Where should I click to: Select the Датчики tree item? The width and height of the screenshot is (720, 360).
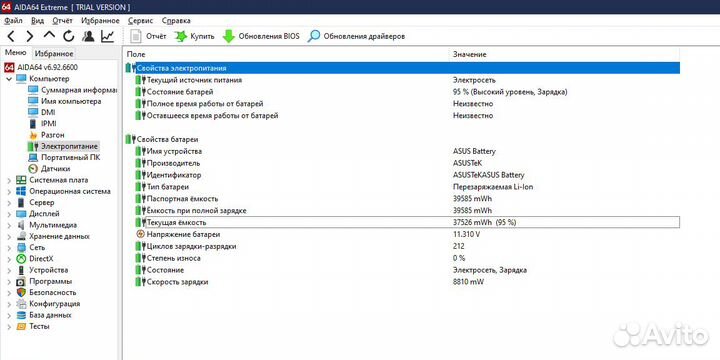(56, 169)
